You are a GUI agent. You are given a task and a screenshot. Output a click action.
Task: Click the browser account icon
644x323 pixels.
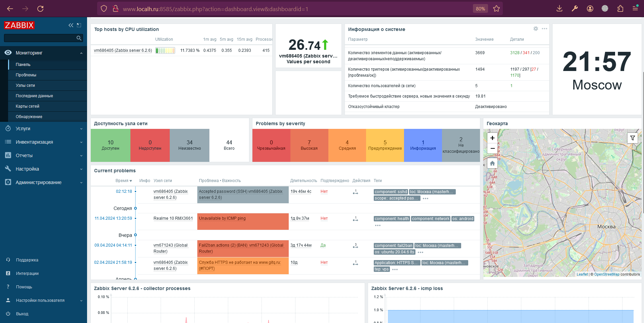click(590, 9)
